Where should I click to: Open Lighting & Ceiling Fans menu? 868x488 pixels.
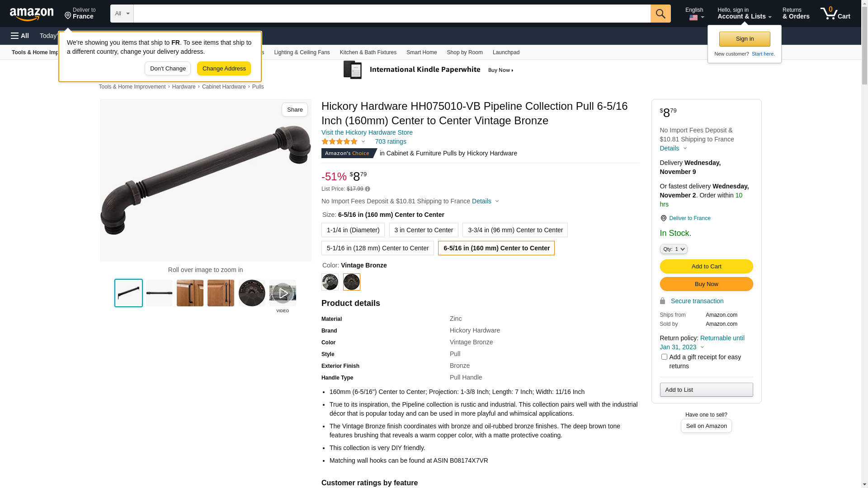pos(302,52)
